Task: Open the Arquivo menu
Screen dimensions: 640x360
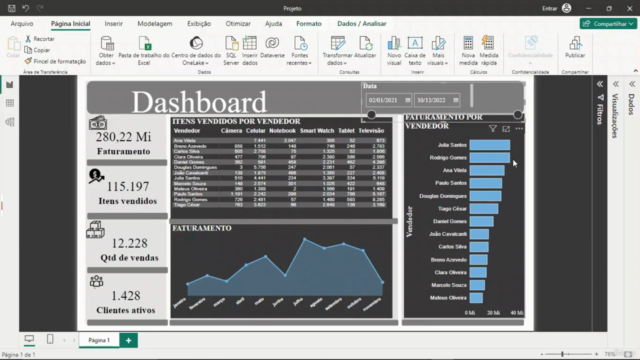Action: click(x=22, y=24)
